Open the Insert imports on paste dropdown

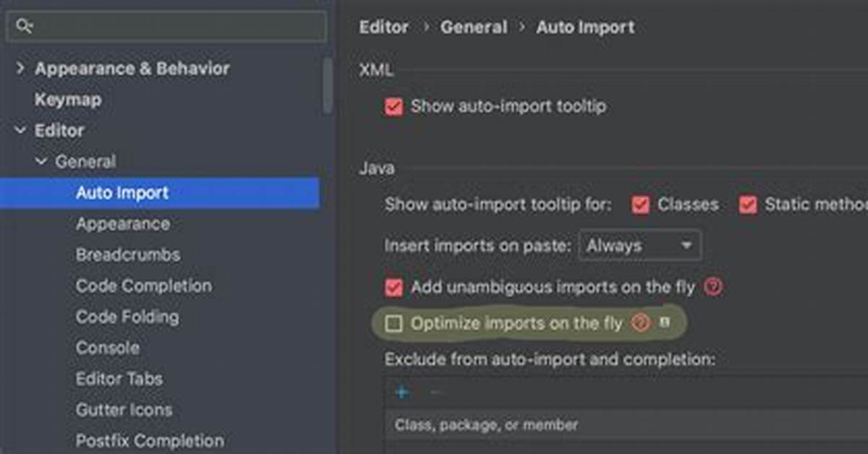click(x=639, y=246)
